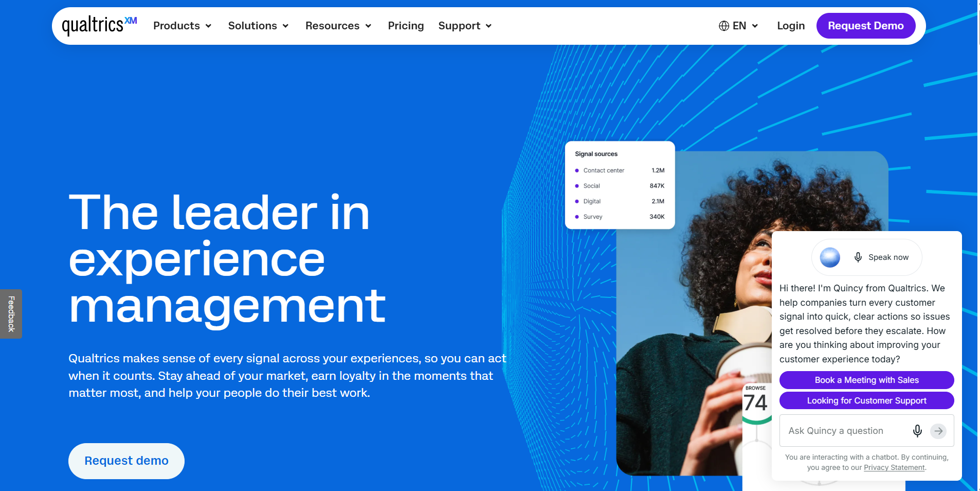Open the EN language dropdown arrow

pos(755,26)
